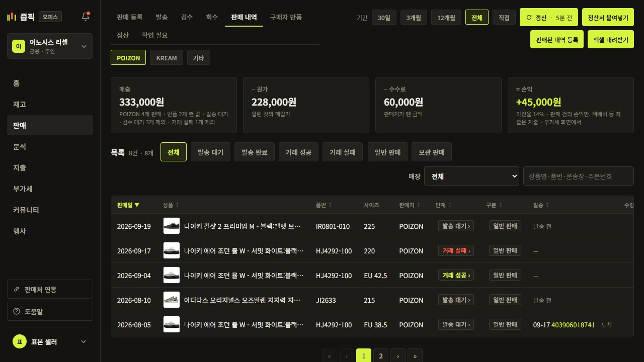Select the 12개월 period option
The height and width of the screenshot is (362, 644).
(x=446, y=17)
